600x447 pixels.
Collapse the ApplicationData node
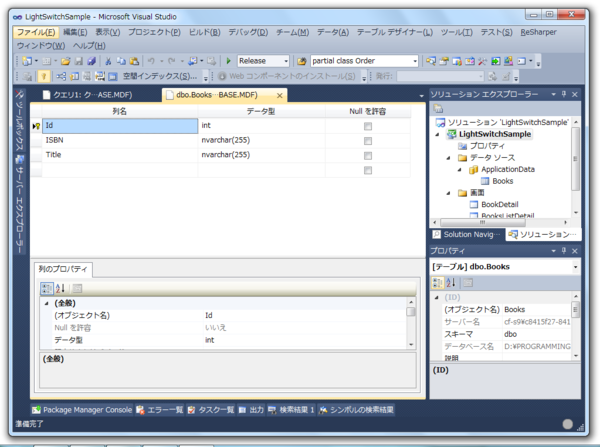pos(460,170)
